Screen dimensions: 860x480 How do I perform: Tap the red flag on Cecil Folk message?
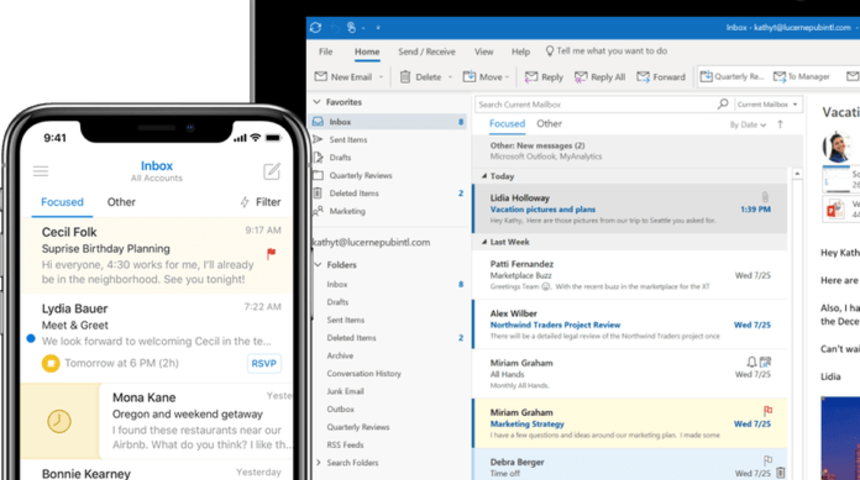(x=271, y=253)
